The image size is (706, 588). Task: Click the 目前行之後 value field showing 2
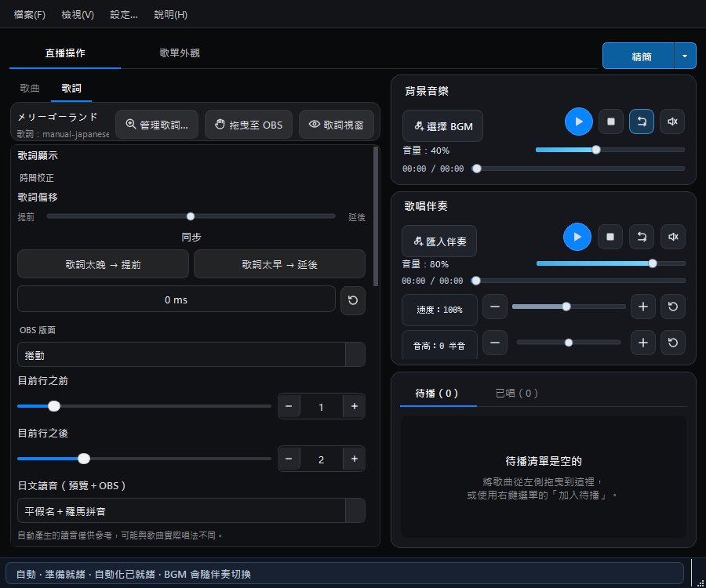[321, 459]
